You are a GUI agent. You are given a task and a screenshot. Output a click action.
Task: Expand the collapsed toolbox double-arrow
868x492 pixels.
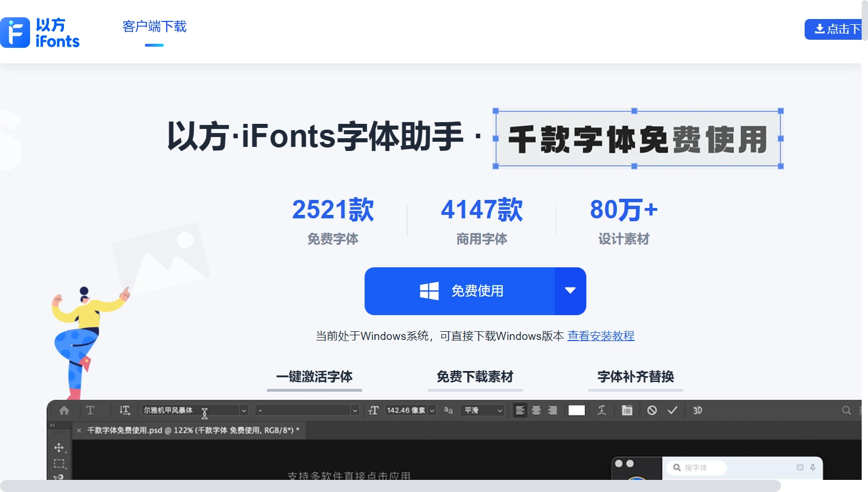[x=52, y=425]
